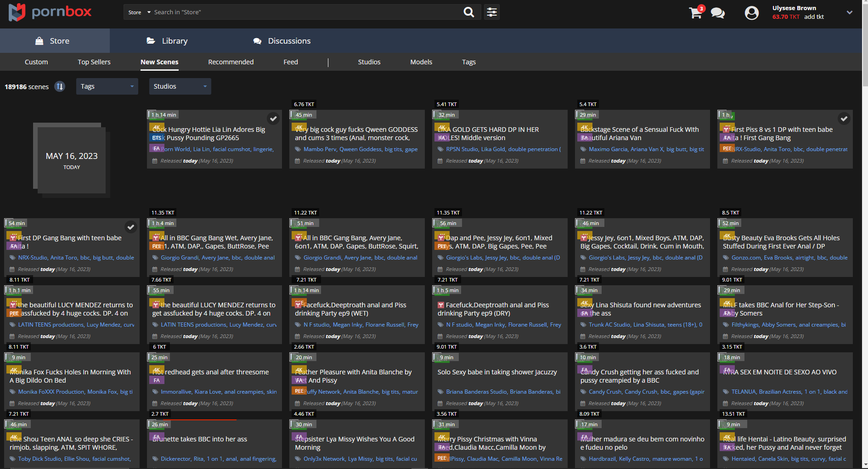Viewport: 868px width, 469px height.
Task: Click the user profile avatar icon
Action: 751,13
